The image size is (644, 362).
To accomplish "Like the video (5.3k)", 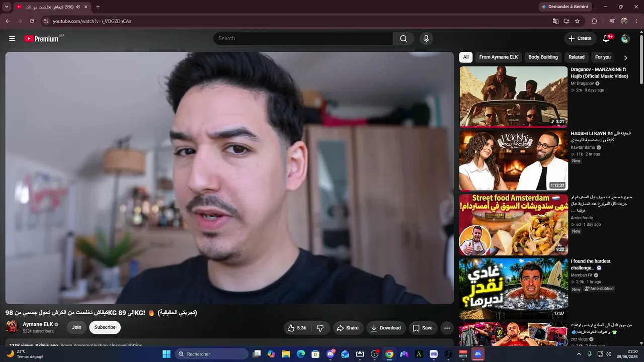I will coord(296,328).
